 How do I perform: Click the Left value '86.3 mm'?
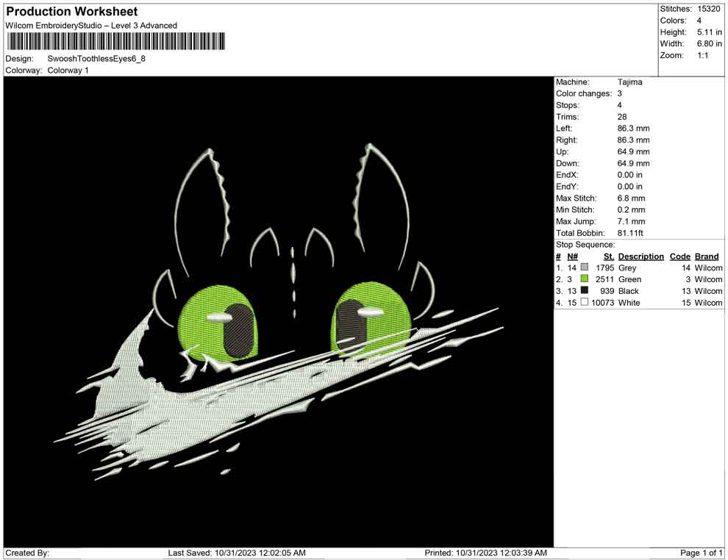point(633,129)
